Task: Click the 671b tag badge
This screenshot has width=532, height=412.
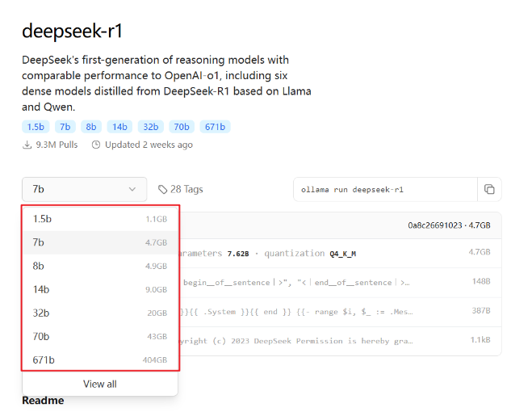Action: pos(216,127)
